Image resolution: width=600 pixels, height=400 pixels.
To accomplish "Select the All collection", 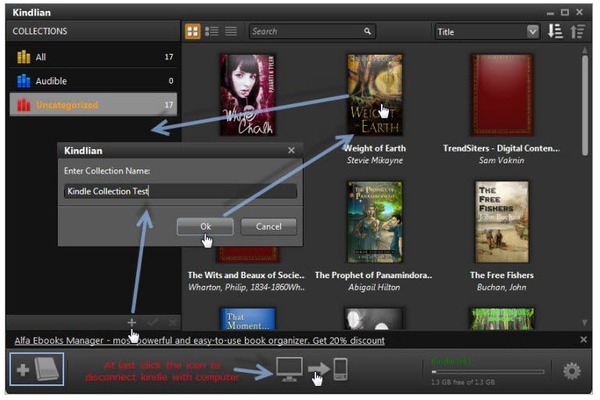I will 93,57.
